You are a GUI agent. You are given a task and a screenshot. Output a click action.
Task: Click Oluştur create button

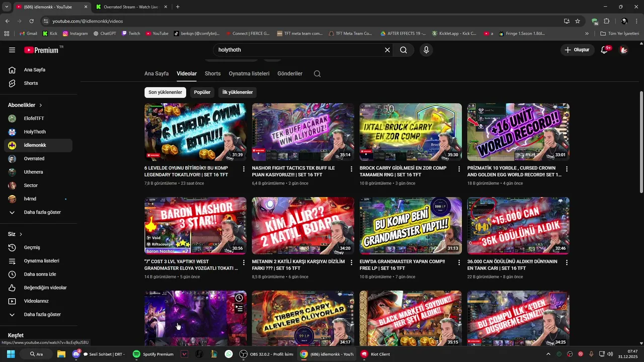click(x=577, y=50)
